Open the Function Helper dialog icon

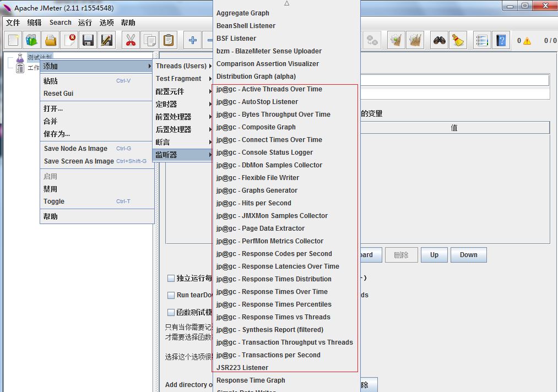483,40
